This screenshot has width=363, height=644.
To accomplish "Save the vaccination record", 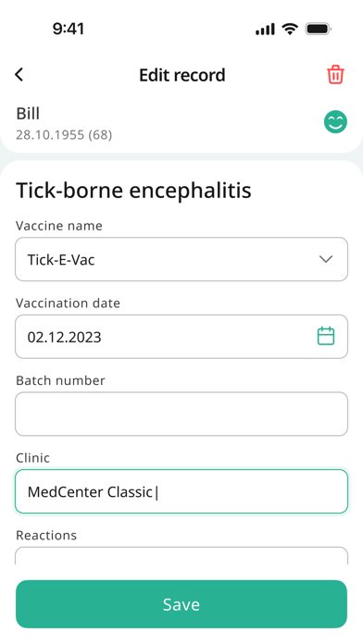I will pos(181,603).
